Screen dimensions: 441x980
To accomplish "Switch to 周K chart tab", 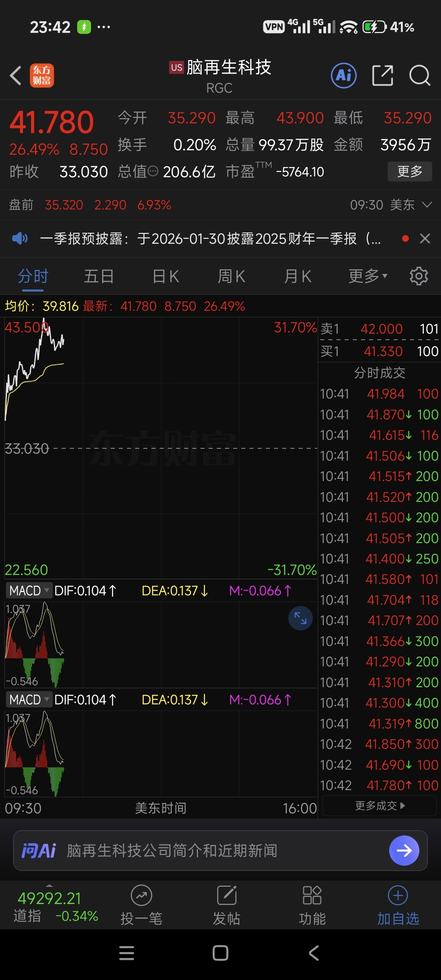I will coord(232,276).
